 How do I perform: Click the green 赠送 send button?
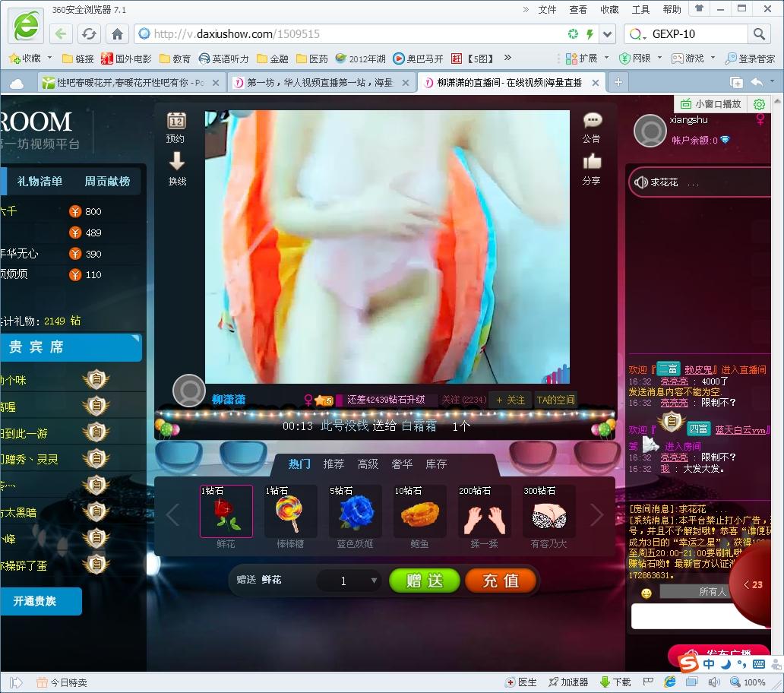425,581
